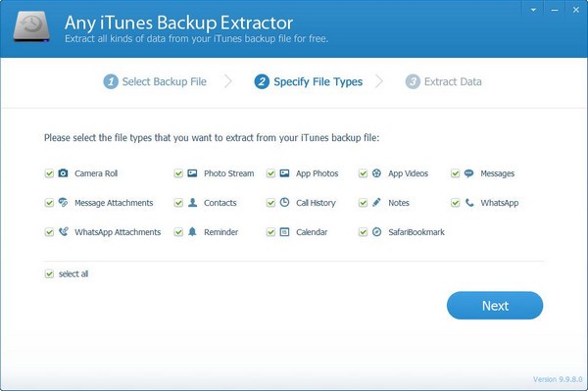Uncheck the Camera Roll checkbox

click(49, 173)
